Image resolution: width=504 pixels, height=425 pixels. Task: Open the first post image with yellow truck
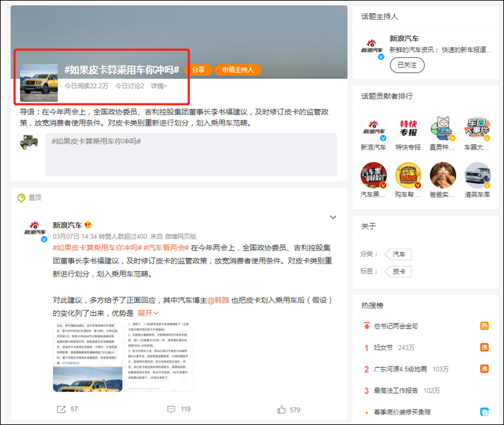pyautogui.click(x=87, y=357)
